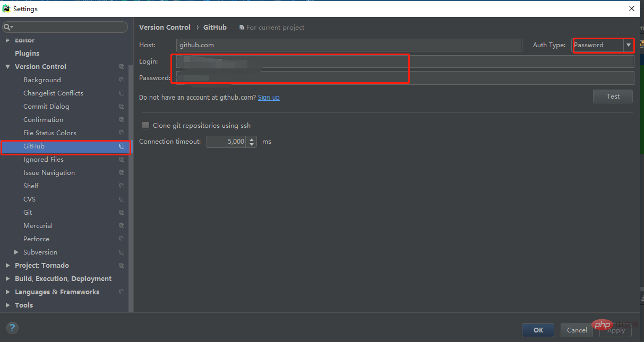Click Version Control in breadcrumb
The width and height of the screenshot is (644, 342).
[165, 28]
